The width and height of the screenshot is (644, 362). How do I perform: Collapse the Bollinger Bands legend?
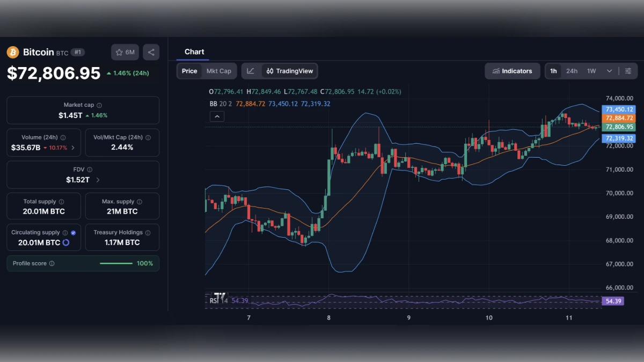point(217,116)
